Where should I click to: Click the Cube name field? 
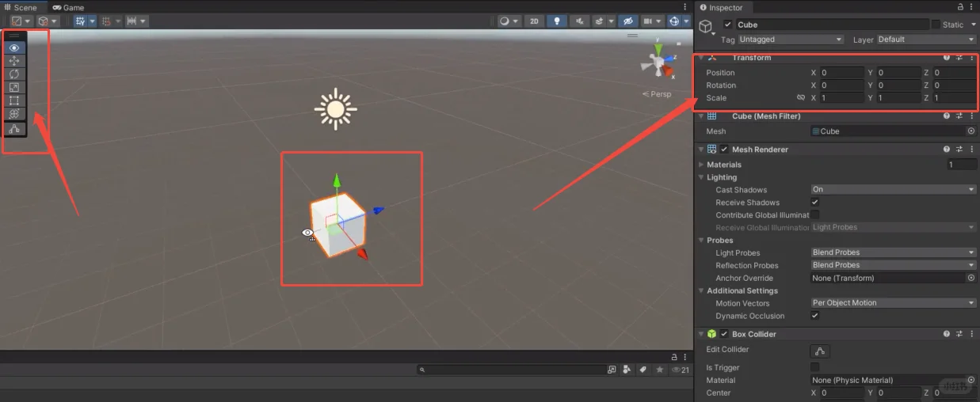click(x=832, y=25)
